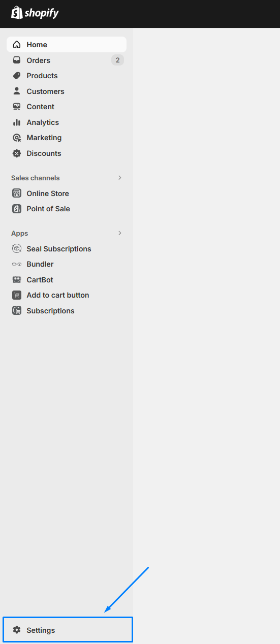
Task: Click the Content image icon
Action: point(17,107)
